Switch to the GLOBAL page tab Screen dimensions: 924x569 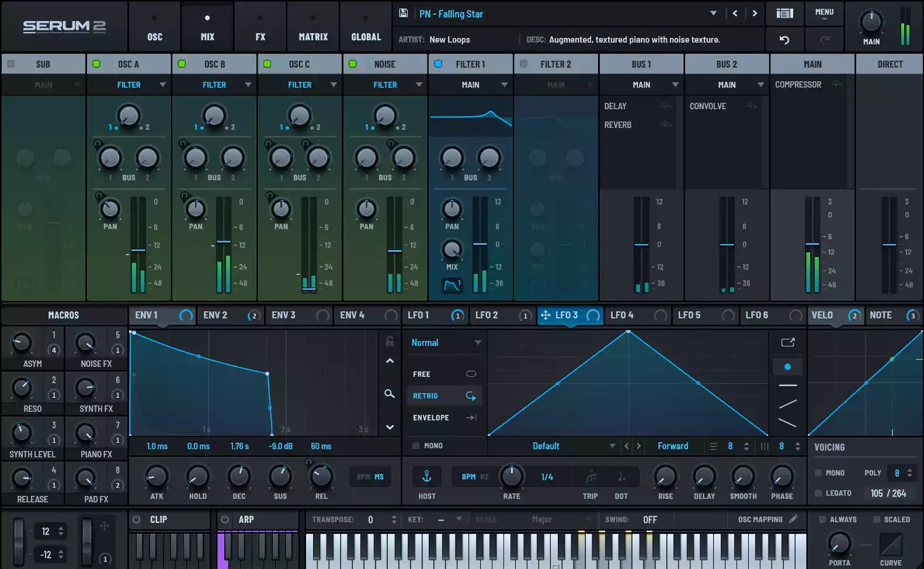click(366, 26)
